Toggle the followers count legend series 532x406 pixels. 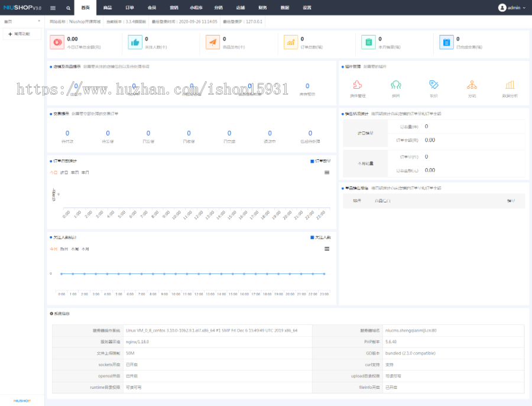(x=321, y=237)
